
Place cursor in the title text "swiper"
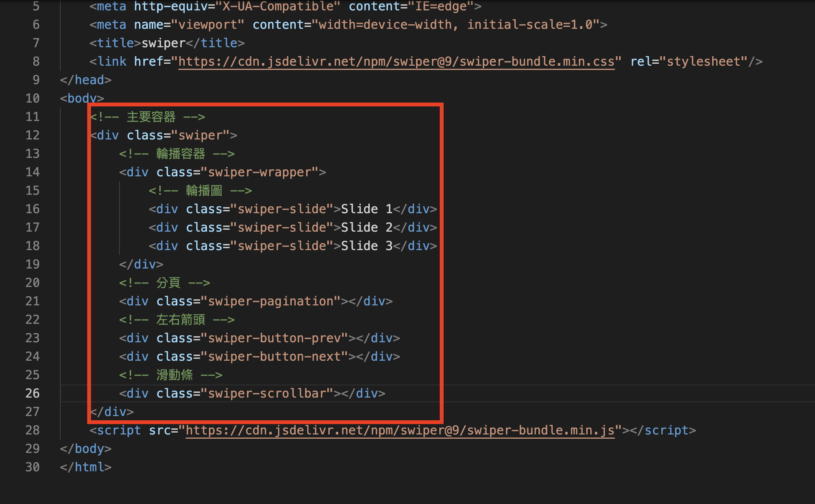point(164,43)
